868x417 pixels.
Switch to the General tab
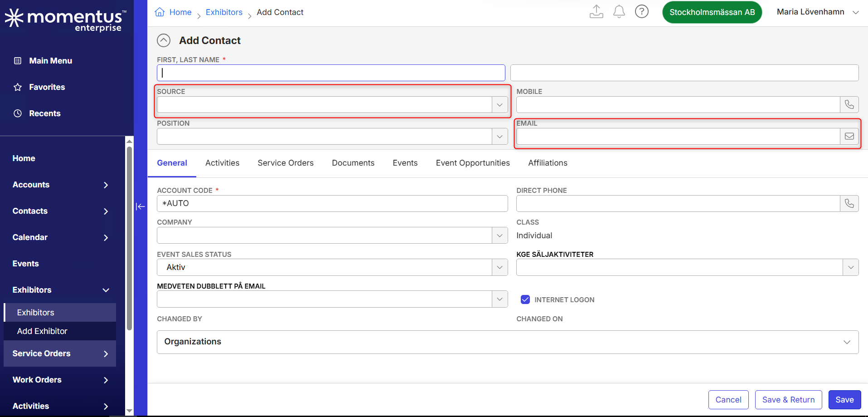pos(172,163)
